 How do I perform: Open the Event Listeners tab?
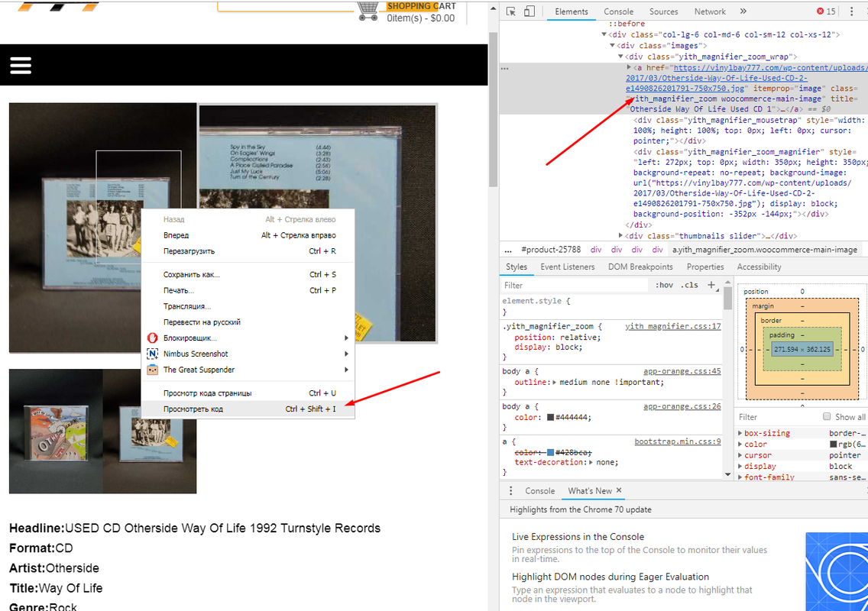[x=568, y=267]
